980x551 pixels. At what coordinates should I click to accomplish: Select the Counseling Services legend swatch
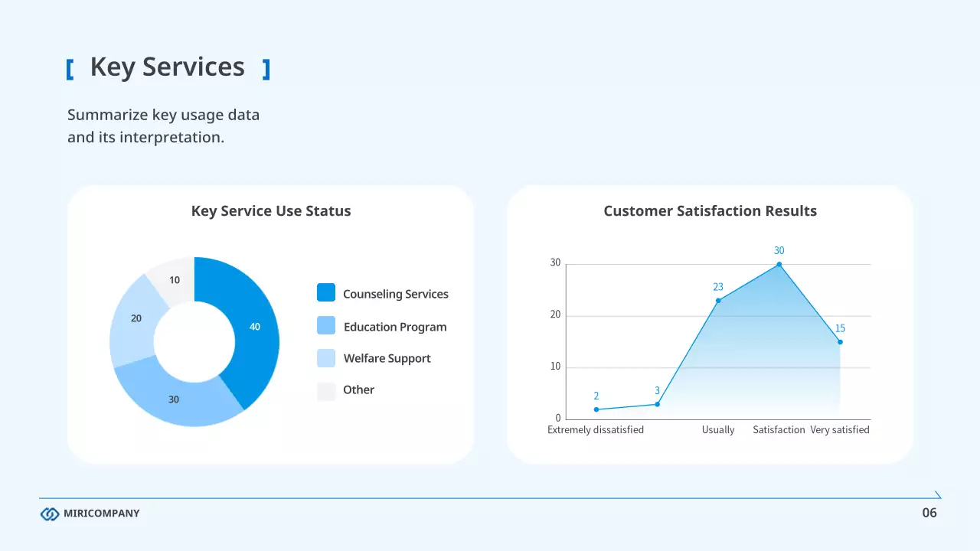[326, 293]
